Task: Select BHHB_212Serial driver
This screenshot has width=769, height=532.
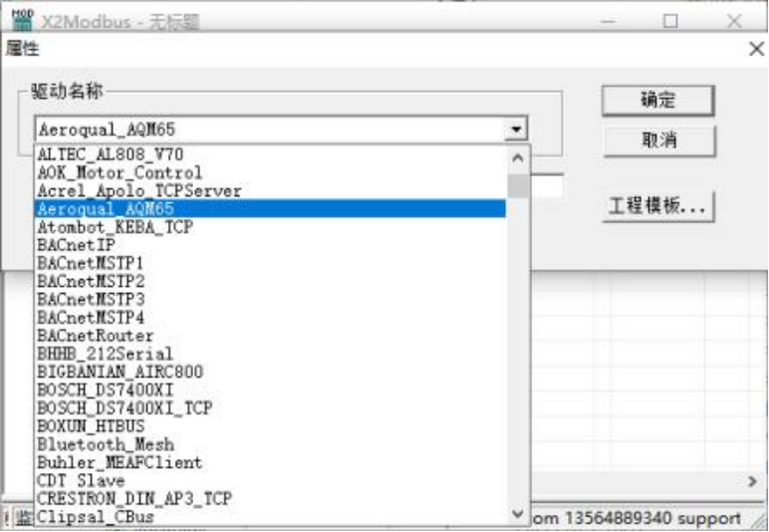Action: [271, 354]
